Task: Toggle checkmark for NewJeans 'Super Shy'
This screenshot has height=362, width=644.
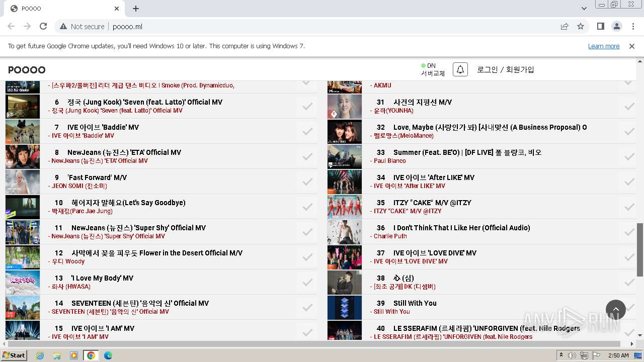Action: tap(307, 232)
